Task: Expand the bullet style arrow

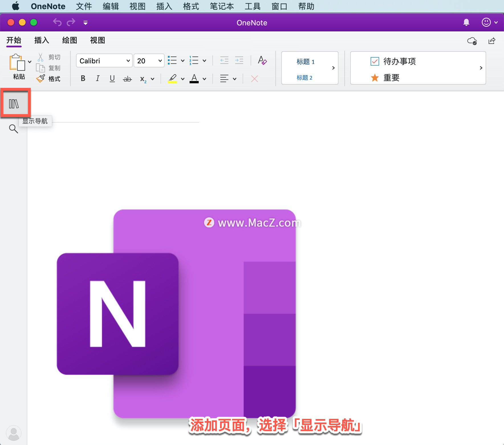Action: click(x=183, y=60)
